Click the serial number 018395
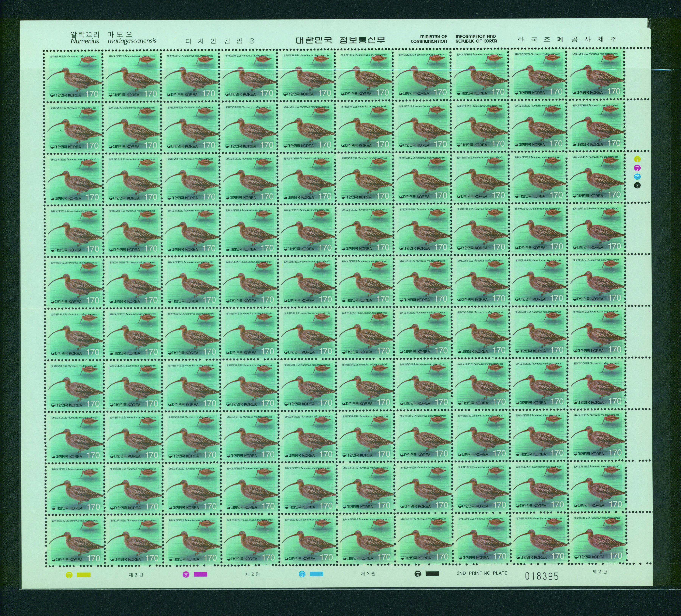This screenshot has height=616, width=681. [x=541, y=576]
